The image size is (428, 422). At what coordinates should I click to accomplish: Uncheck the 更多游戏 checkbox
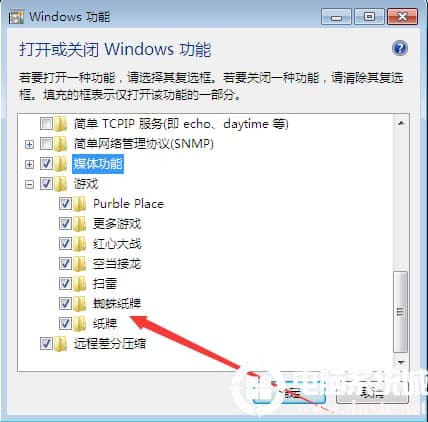[65, 223]
